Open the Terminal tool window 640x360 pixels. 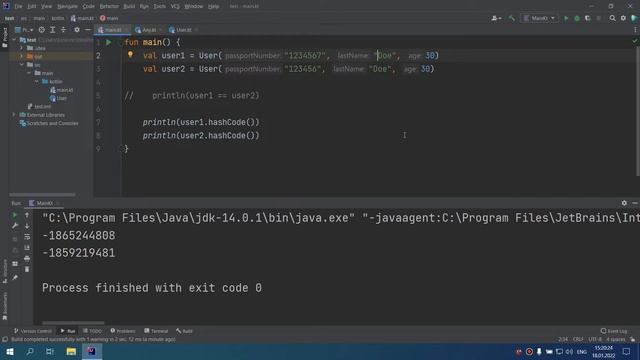[x=156, y=331]
